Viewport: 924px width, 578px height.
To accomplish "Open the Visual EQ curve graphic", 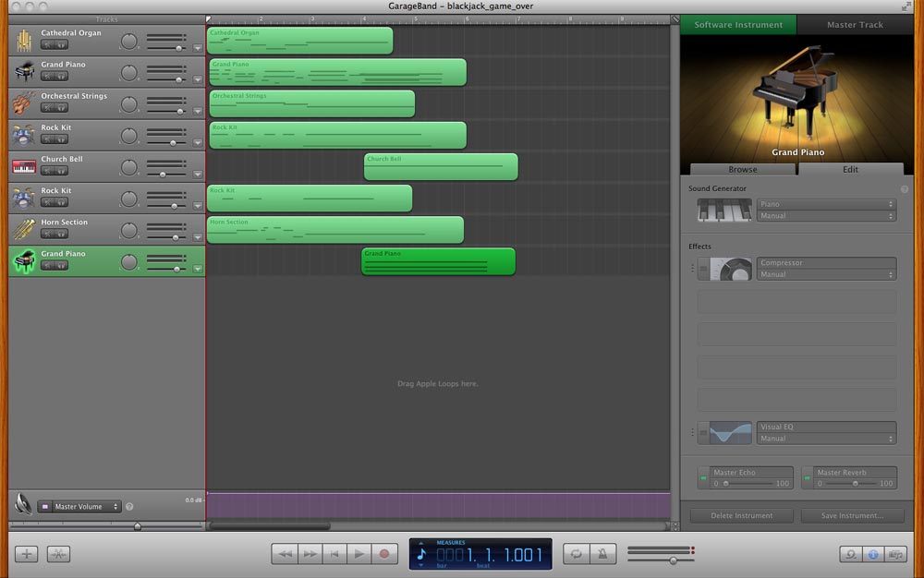I will pyautogui.click(x=731, y=433).
